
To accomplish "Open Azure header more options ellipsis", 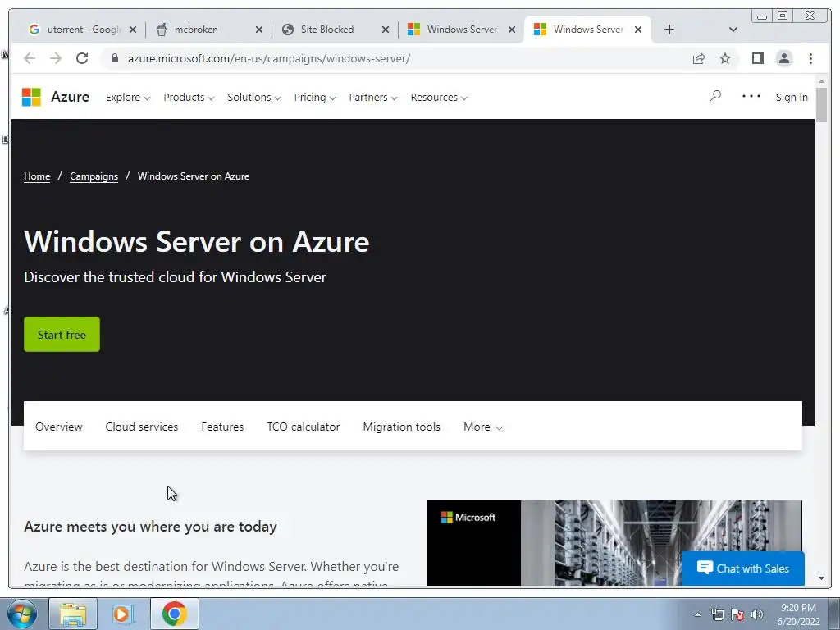I will pyautogui.click(x=751, y=97).
